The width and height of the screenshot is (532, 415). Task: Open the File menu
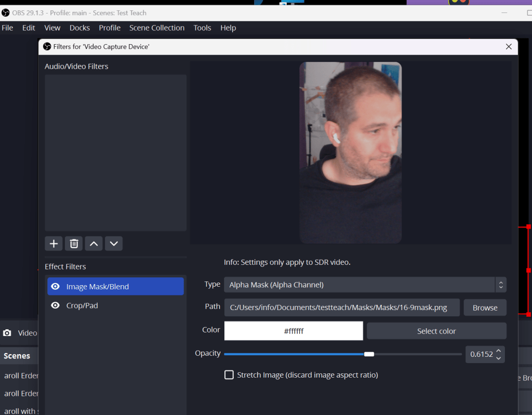[x=7, y=28]
